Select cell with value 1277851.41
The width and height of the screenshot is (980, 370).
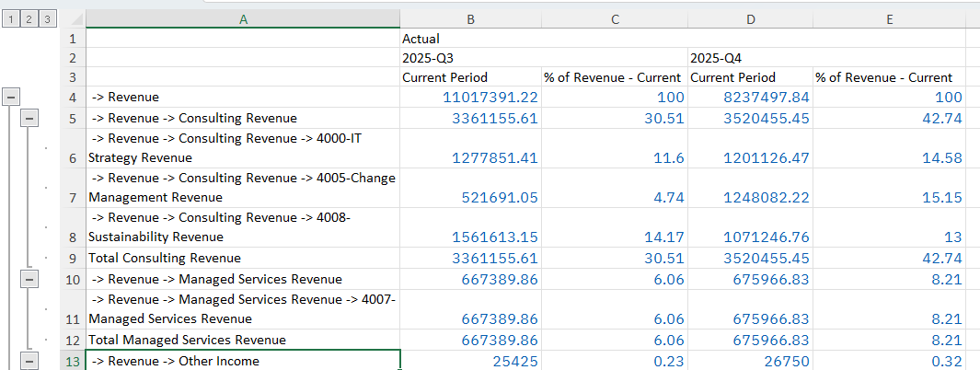point(470,148)
